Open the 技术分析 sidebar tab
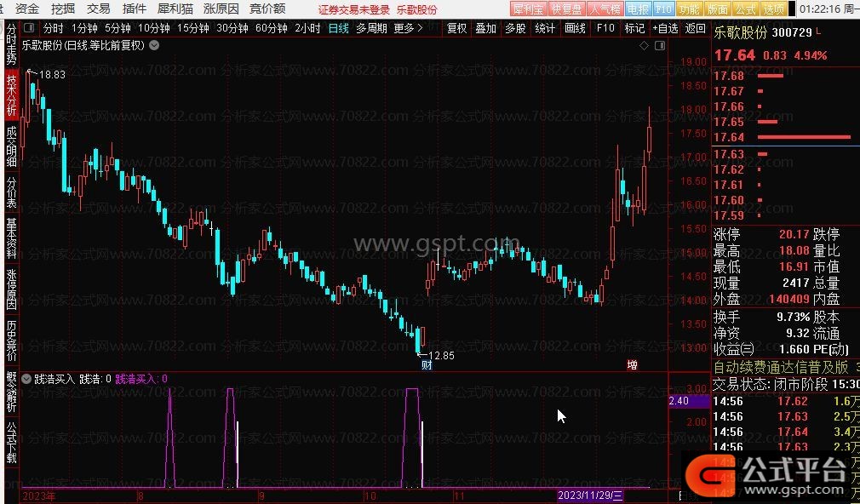This screenshot has width=860, height=504. pyautogui.click(x=11, y=94)
